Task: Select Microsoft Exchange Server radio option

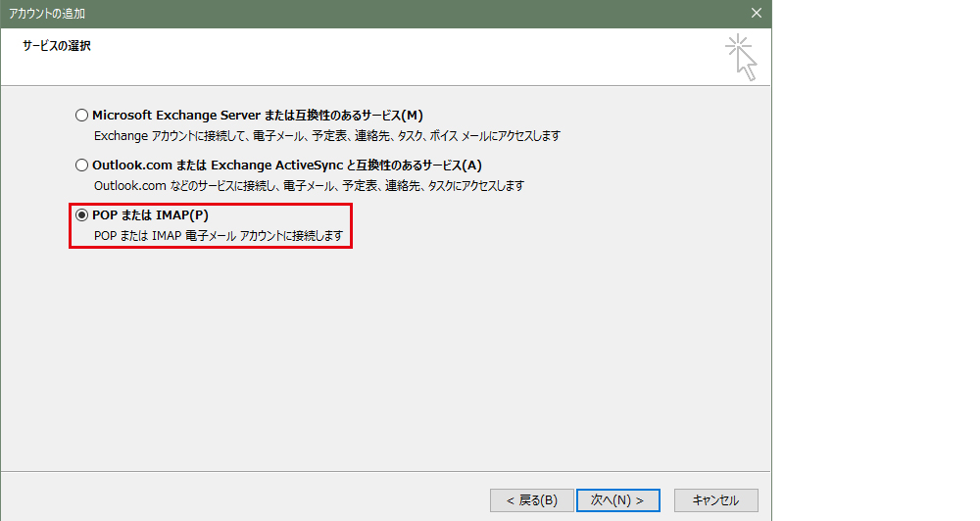Action: click(x=82, y=116)
